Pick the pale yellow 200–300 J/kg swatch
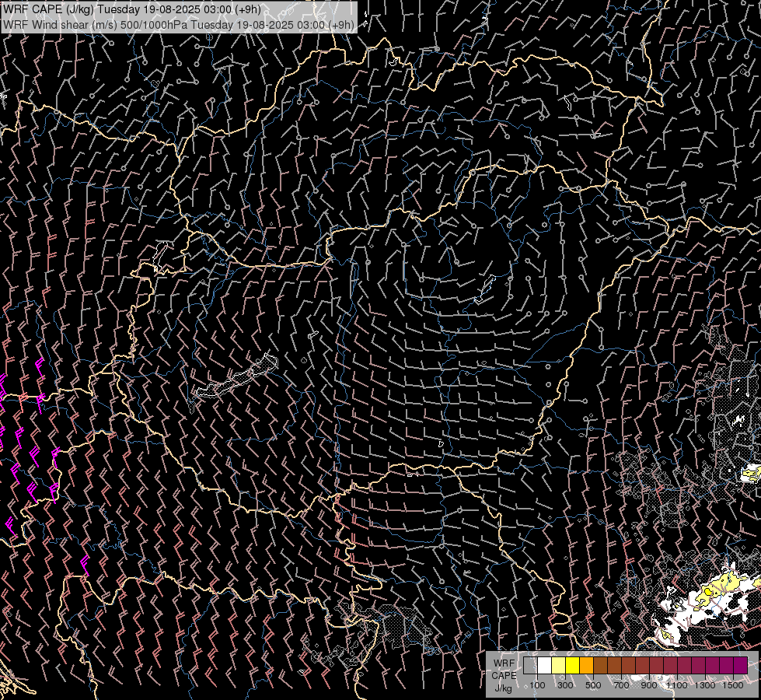761x700 pixels. click(x=559, y=666)
